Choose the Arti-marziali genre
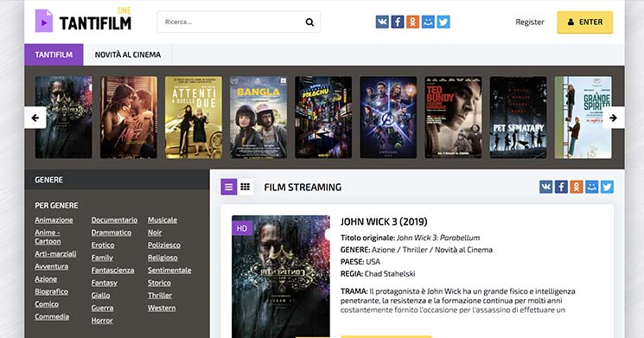Screen dimensions: 644x338 point(55,254)
